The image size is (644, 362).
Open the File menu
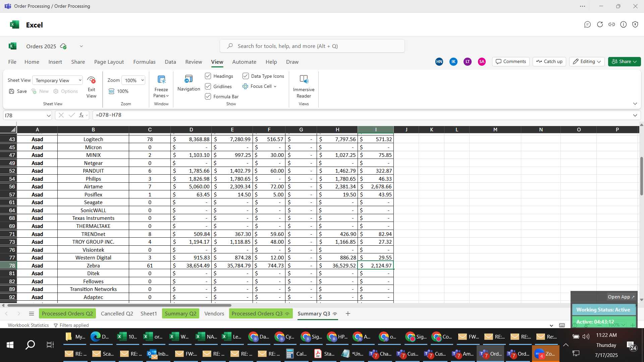tap(12, 62)
